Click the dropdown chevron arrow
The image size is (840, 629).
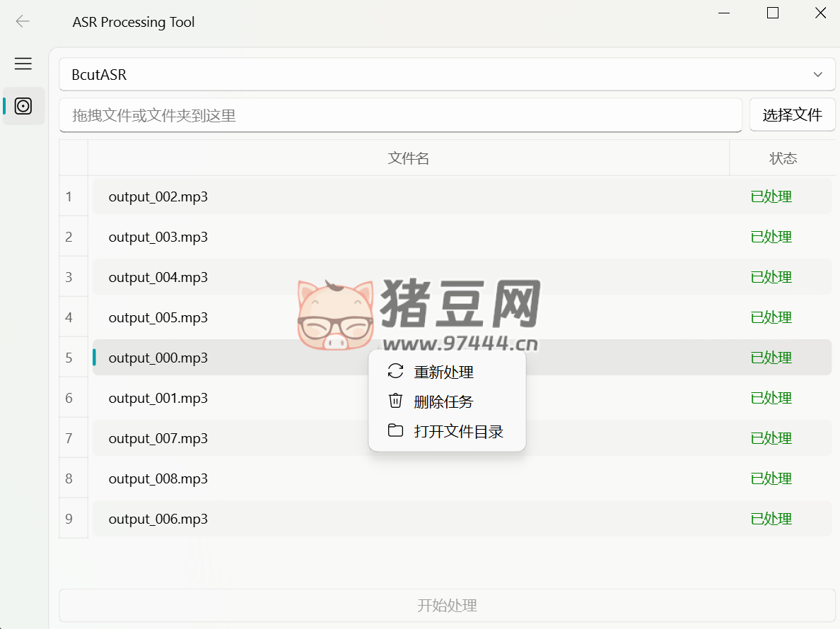pyautogui.click(x=818, y=74)
